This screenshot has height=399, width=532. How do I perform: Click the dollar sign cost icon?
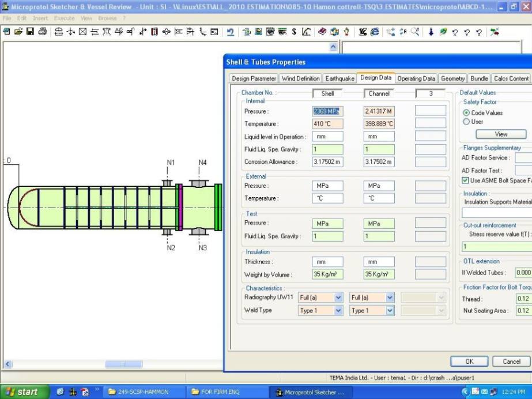[x=294, y=32]
